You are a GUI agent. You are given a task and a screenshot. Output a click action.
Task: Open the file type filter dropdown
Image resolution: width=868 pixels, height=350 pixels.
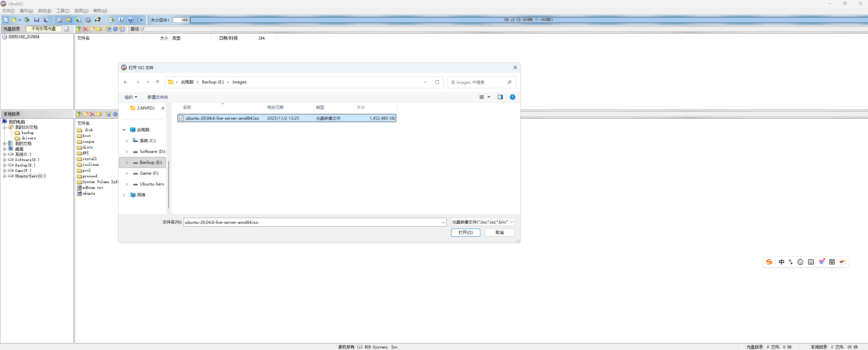(482, 222)
